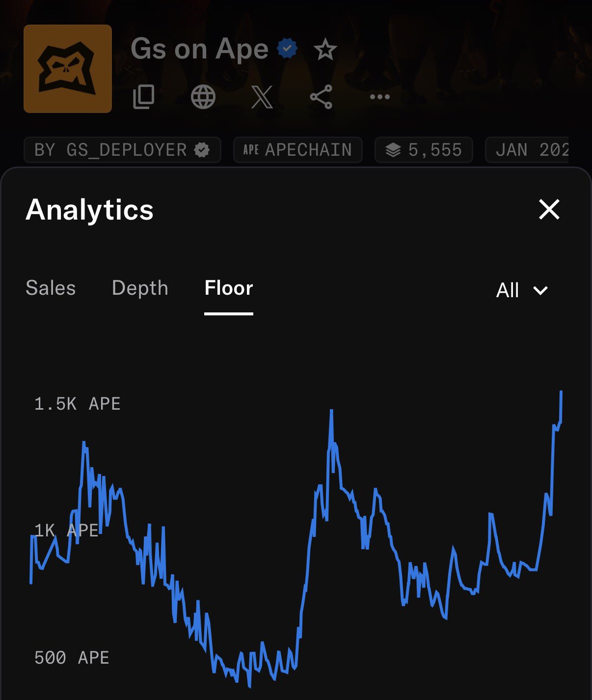
Task: Switch to the Depth tab
Action: tap(140, 288)
